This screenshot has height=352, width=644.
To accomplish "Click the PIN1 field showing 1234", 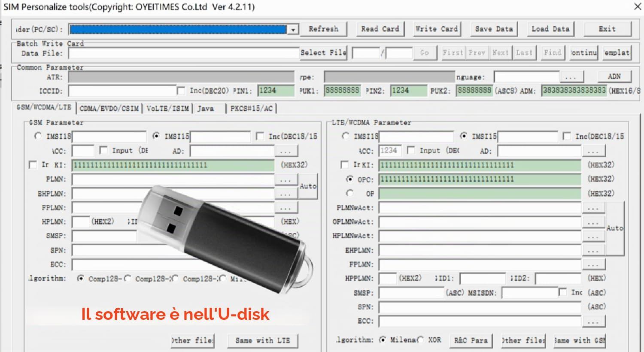I will tap(276, 90).
